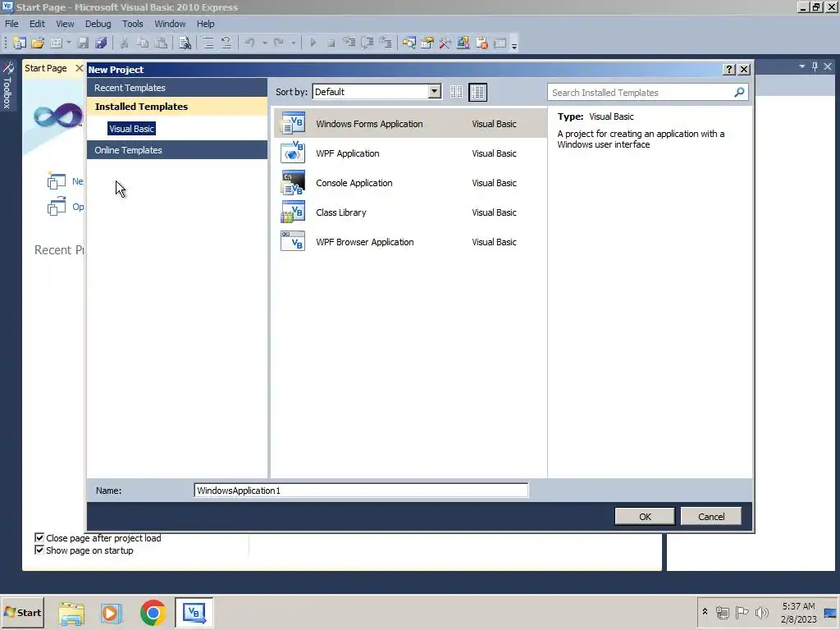Click the Step Out debug icon
Screen dimensions: 840x630
click(386, 43)
